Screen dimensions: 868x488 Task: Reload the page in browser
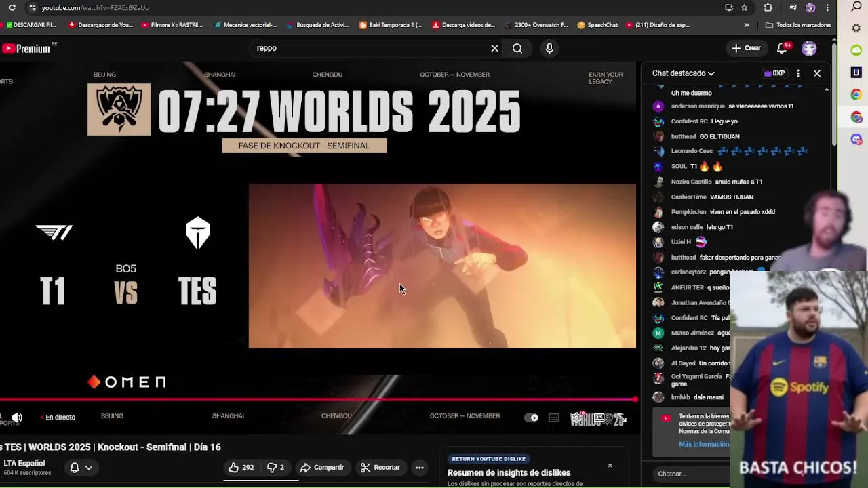(12, 7)
